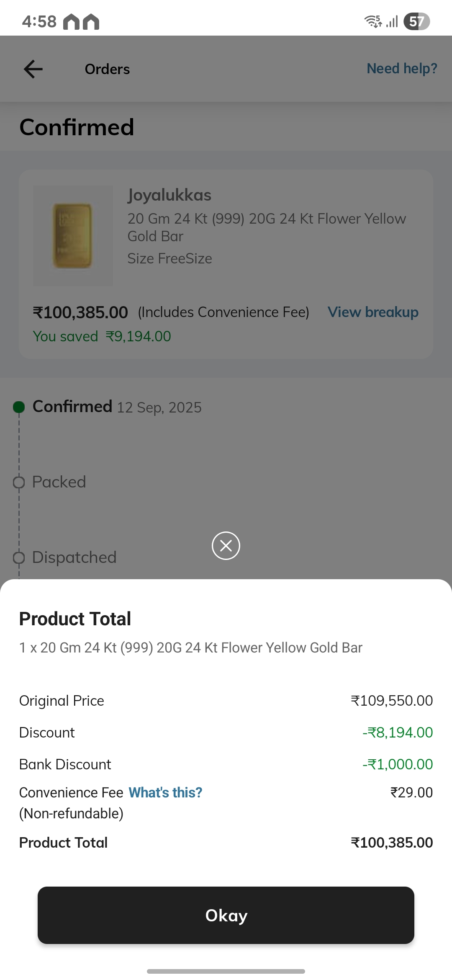Tap the first home notification icon
The width and height of the screenshot is (452, 980).
[71, 22]
